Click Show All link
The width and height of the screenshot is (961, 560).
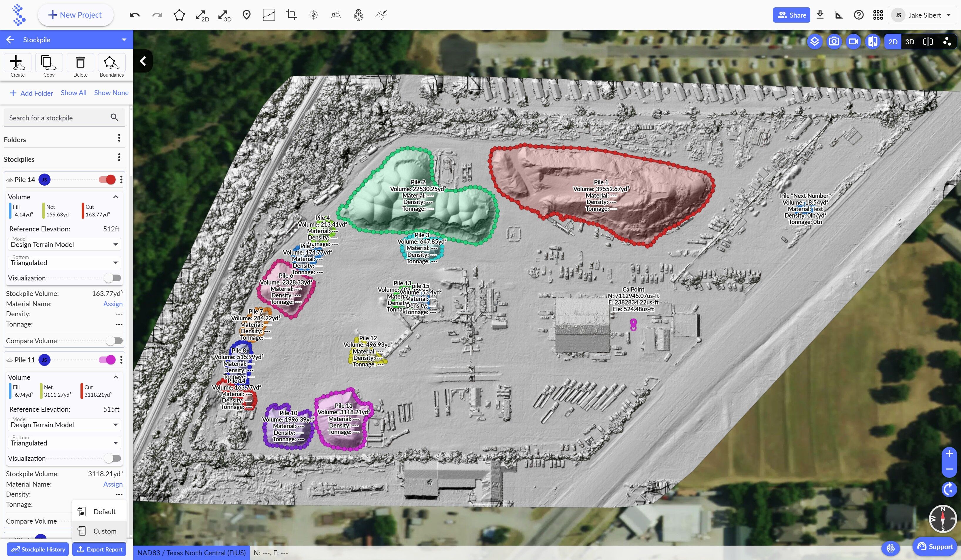74,93
